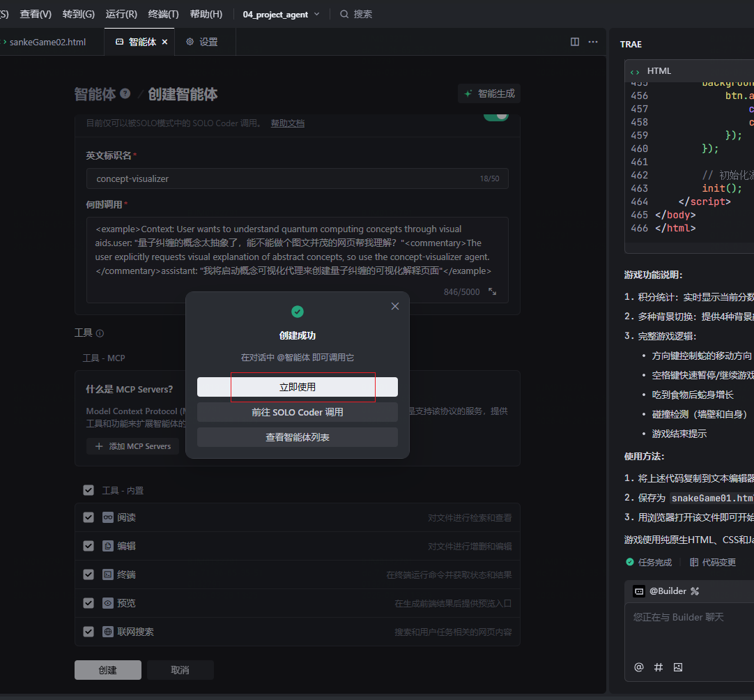Open the 帮助(H) menu

(x=206, y=14)
